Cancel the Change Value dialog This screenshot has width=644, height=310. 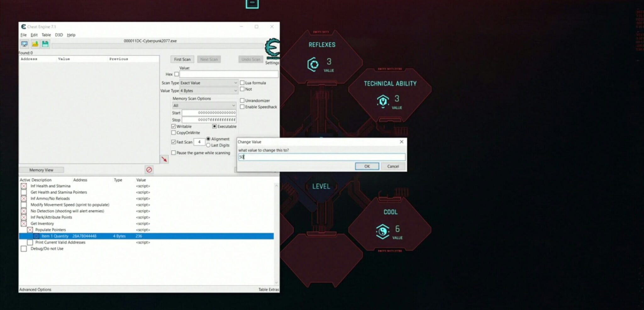tap(393, 166)
